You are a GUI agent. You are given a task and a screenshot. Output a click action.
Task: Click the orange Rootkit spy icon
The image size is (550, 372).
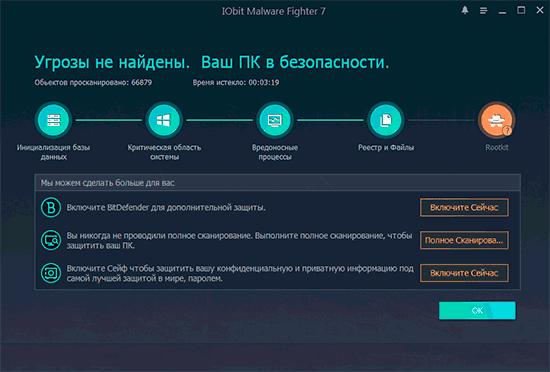[497, 120]
